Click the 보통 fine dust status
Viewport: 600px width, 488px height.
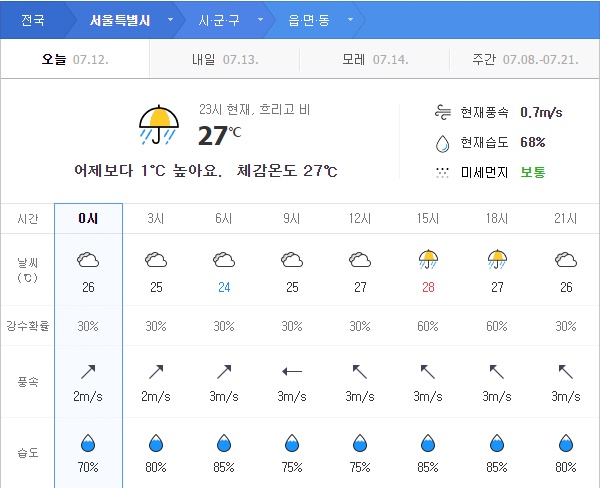point(533,172)
